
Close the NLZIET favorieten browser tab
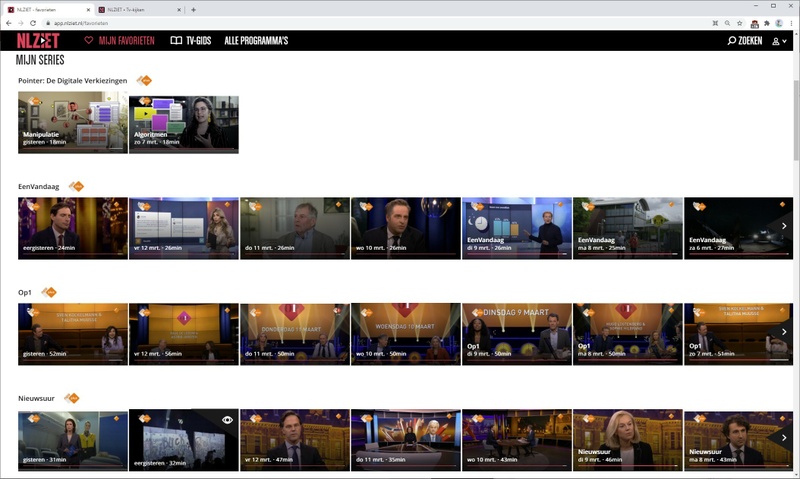(x=88, y=10)
